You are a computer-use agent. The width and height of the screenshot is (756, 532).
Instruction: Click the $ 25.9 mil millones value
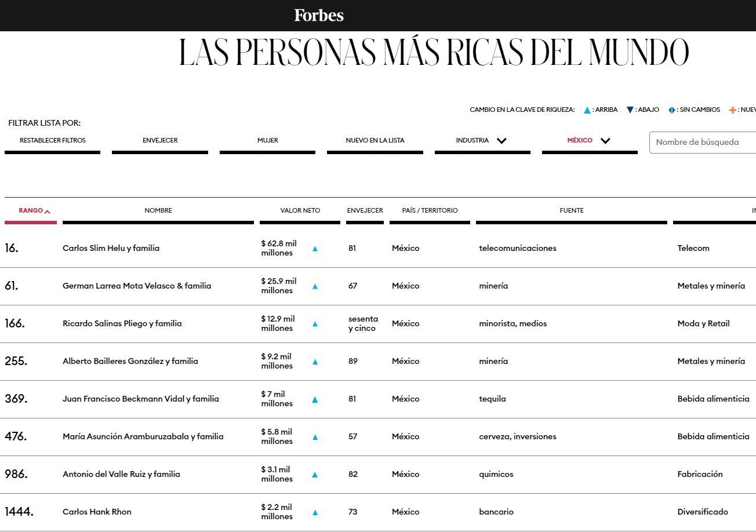tap(279, 286)
